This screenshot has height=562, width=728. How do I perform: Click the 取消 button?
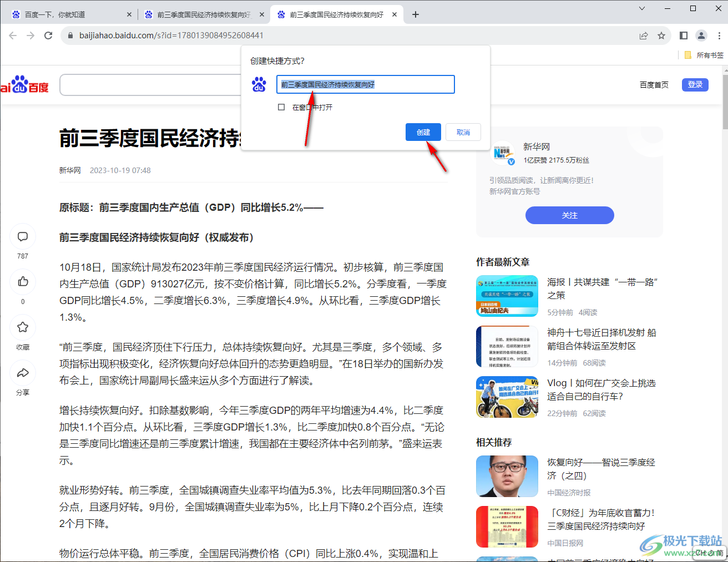click(x=463, y=132)
